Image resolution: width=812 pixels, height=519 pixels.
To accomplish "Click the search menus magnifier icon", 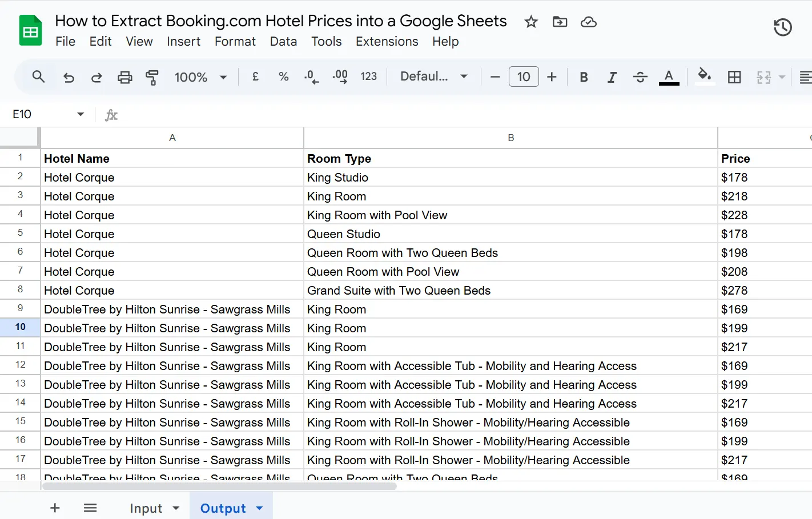I will click(x=38, y=77).
